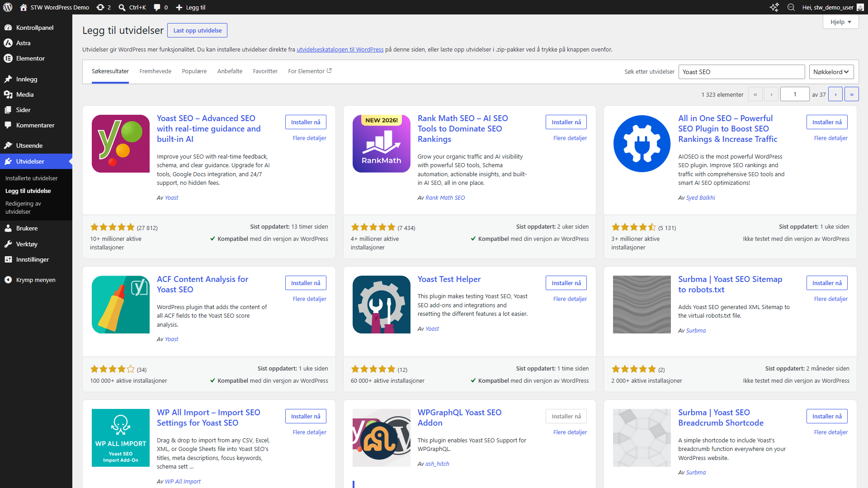This screenshot has width=868, height=488.
Task: Jump to last page of results
Action: click(852, 94)
